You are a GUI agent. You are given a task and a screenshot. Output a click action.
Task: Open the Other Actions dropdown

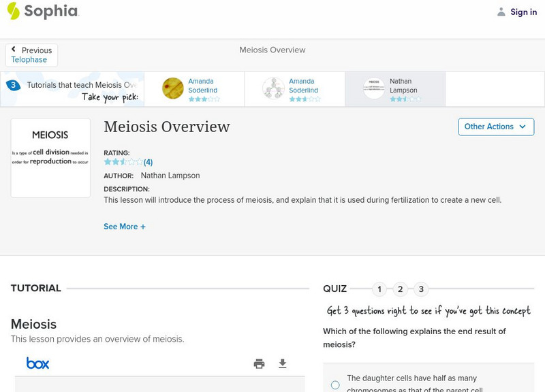495,127
